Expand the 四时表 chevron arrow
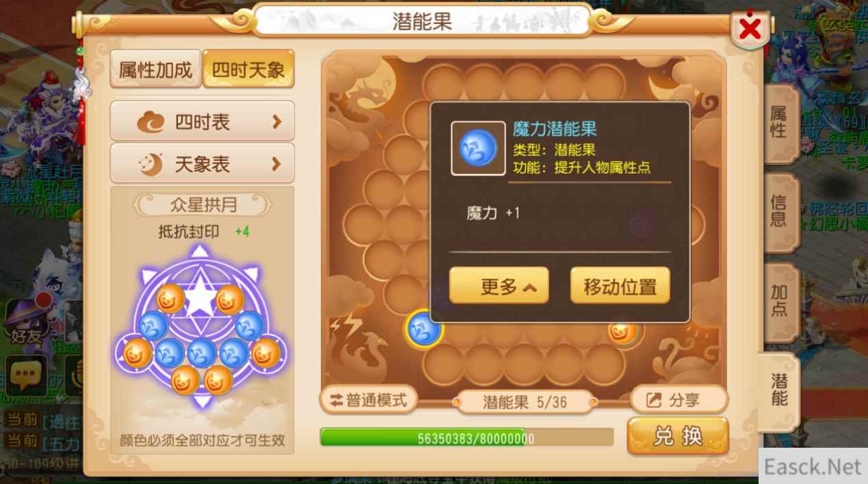Viewport: 868px width, 484px height. pos(277,123)
